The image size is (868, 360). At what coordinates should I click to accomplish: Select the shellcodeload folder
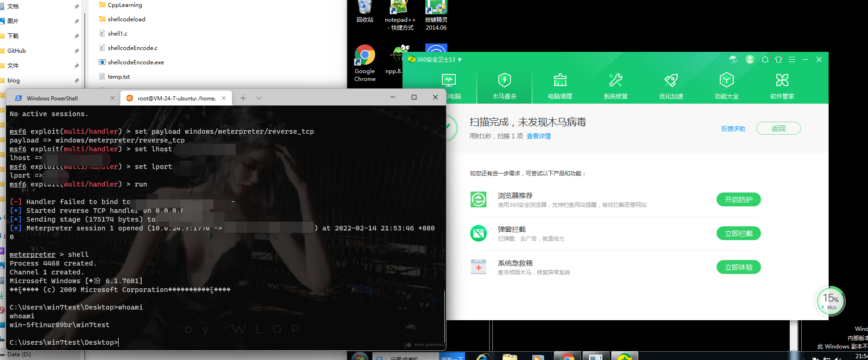(122, 19)
